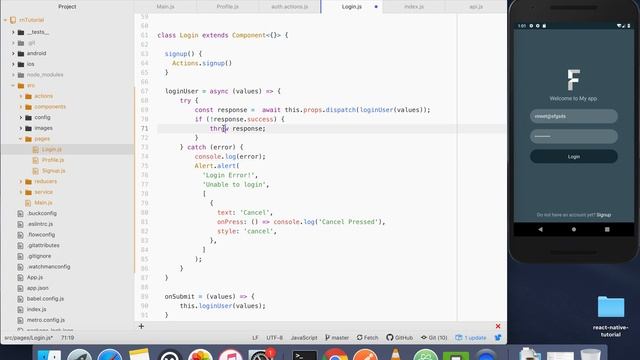Click the password field in emulator
Screen dimensions: 640x360
[573, 136]
